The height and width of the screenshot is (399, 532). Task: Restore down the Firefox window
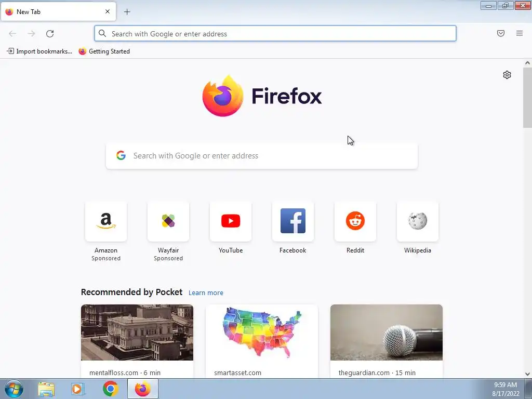[x=506, y=5]
